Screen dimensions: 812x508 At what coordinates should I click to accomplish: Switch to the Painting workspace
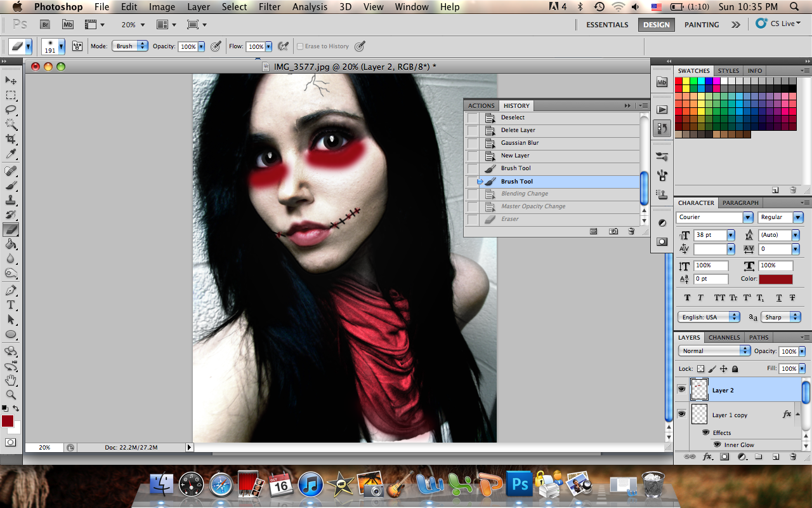[x=702, y=25]
